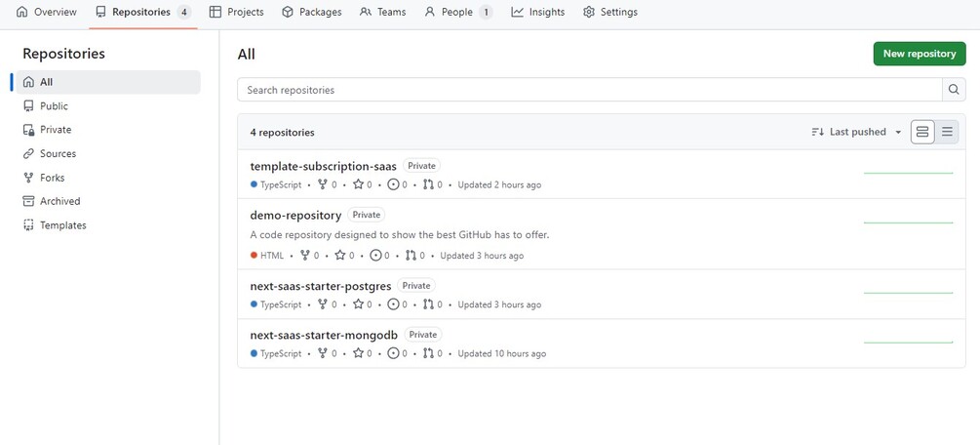This screenshot has height=445, width=980.
Task: Click star count of demo-repository
Action: (345, 256)
